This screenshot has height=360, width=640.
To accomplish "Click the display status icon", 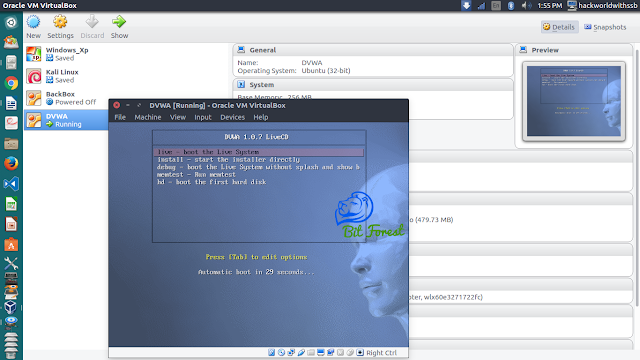I will [320, 352].
